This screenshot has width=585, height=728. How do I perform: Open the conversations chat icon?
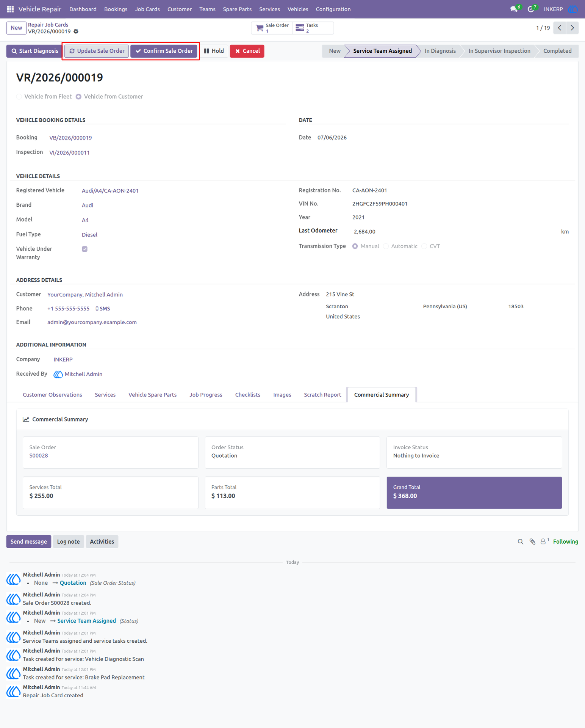tap(514, 9)
